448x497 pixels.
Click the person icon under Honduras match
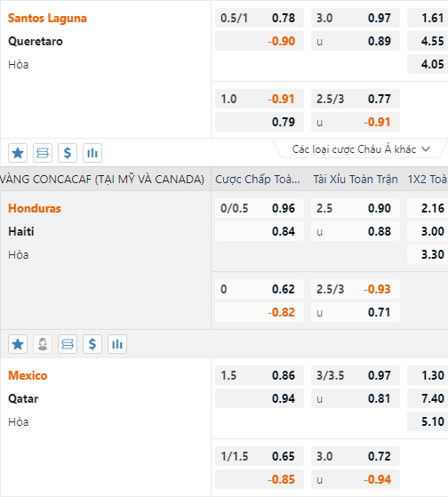click(x=43, y=344)
